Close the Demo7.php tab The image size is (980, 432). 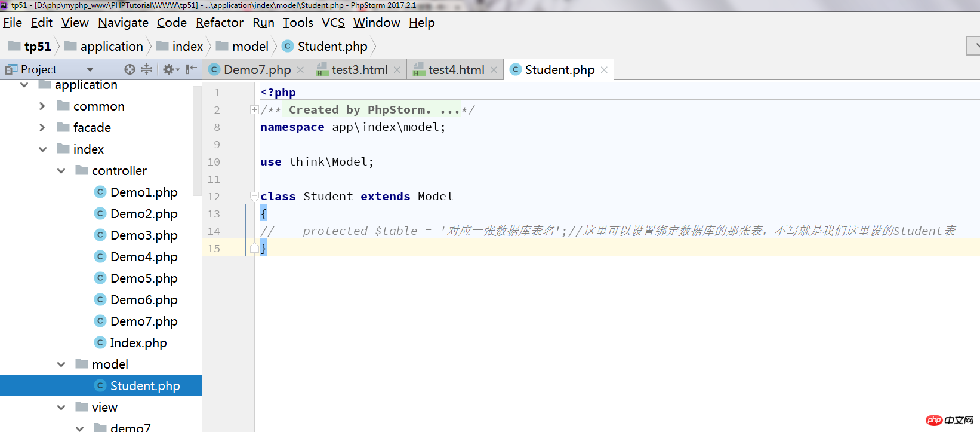coord(300,70)
